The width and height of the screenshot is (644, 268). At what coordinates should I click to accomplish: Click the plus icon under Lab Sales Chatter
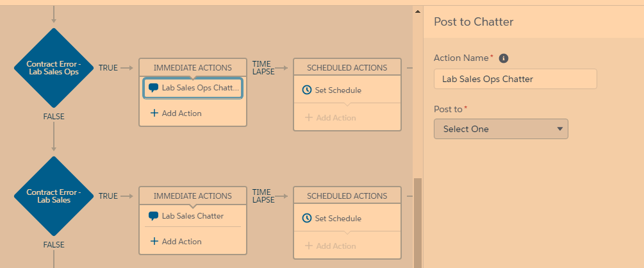tap(154, 242)
